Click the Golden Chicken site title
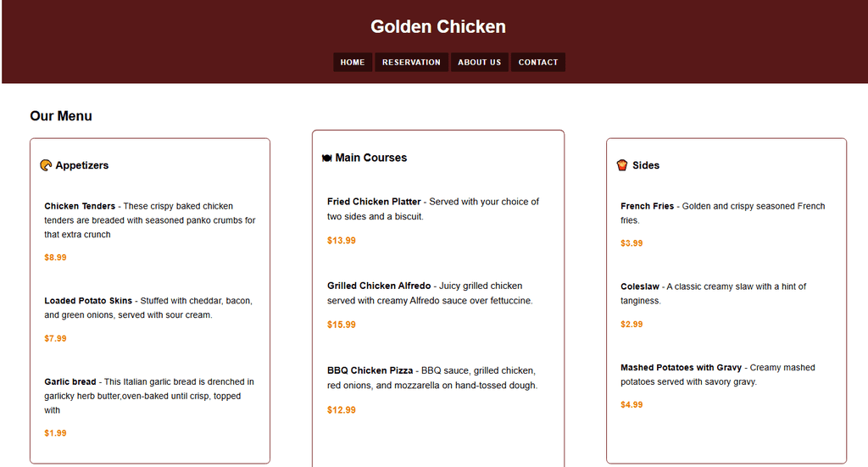This screenshot has height=467, width=868. coord(438,27)
